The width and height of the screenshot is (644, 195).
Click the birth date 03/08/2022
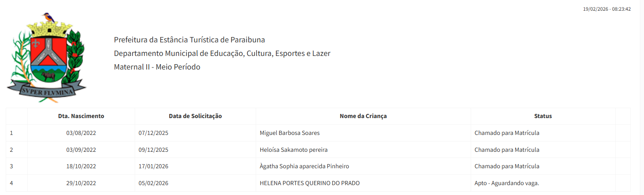pyautogui.click(x=81, y=133)
